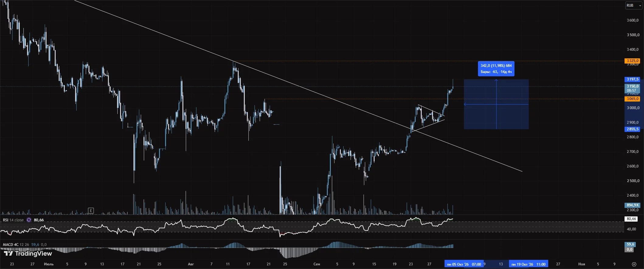Click the blue 3197,5 price label

(x=632, y=79)
